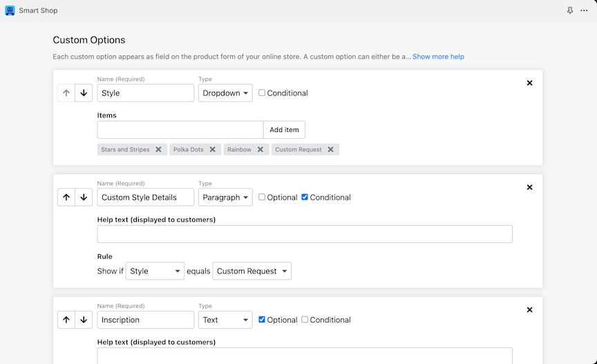Toggle Optional for Custom Style Details
This screenshot has width=597, height=364.
click(262, 197)
